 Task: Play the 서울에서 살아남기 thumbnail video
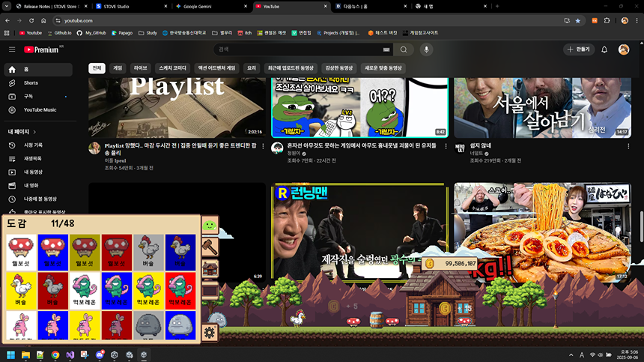tap(543, 108)
